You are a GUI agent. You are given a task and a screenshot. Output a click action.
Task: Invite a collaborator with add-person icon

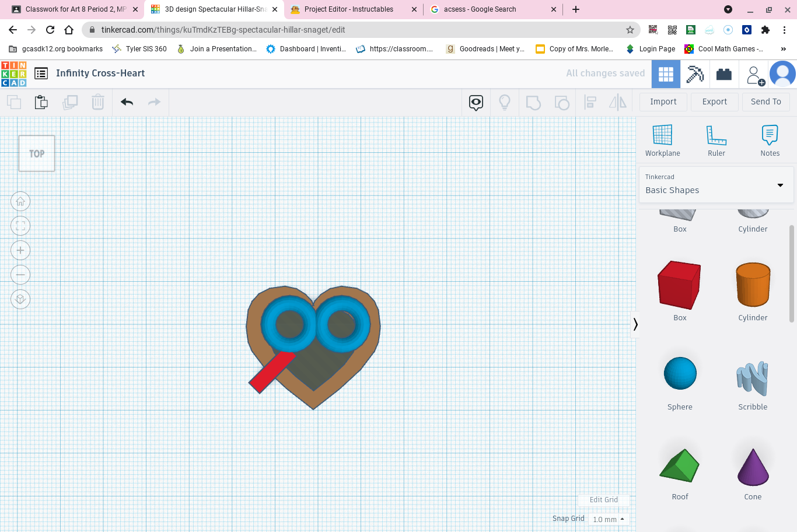tap(755, 75)
